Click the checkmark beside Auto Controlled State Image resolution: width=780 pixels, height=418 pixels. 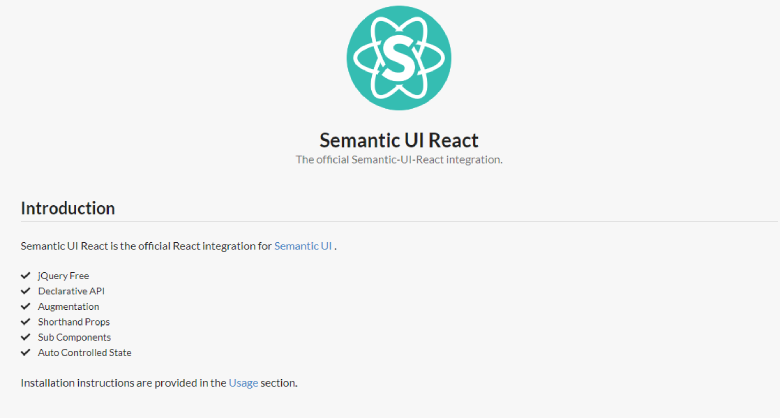coord(26,352)
